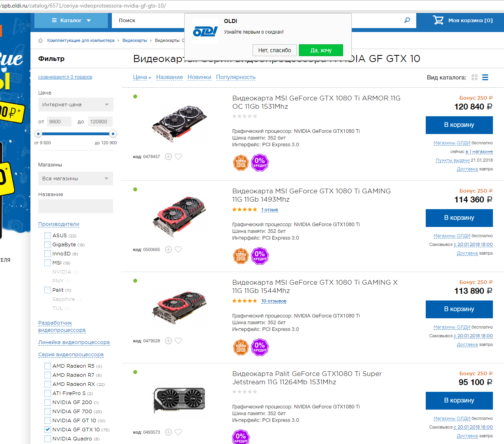Viewport: 504px width, 444px height.
Task: Click star rating of GAMING X card
Action: 245,301
